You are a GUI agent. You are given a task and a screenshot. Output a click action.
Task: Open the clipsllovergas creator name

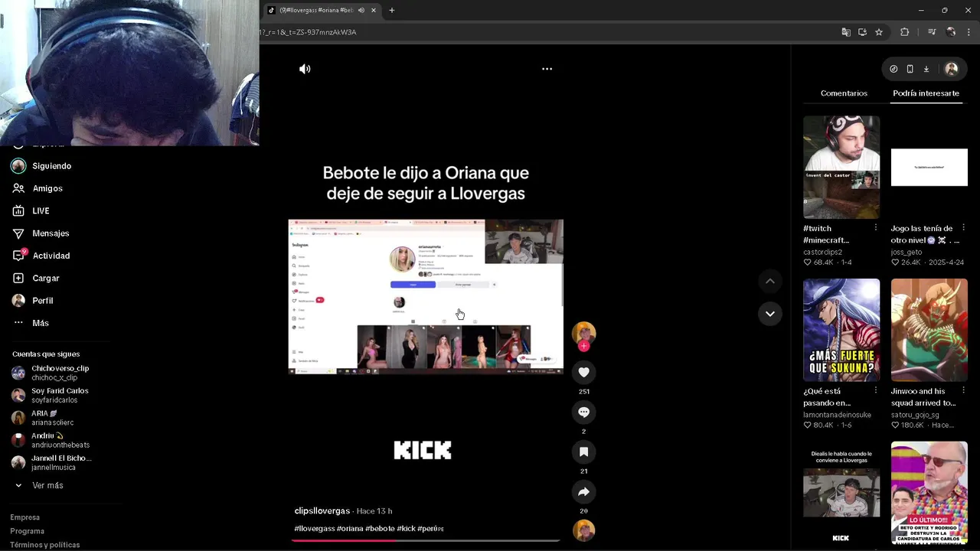[x=322, y=510]
